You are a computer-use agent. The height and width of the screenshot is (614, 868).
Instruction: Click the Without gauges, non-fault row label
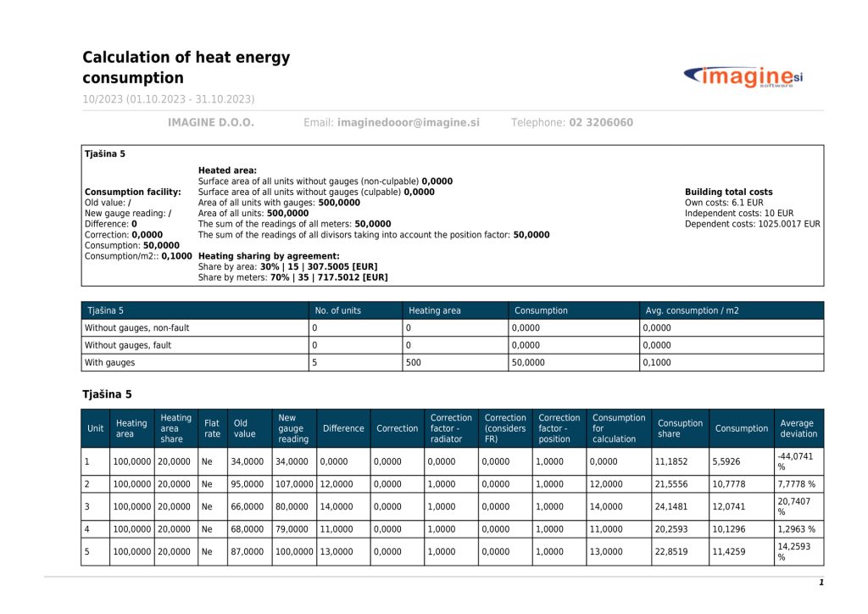[x=136, y=327]
